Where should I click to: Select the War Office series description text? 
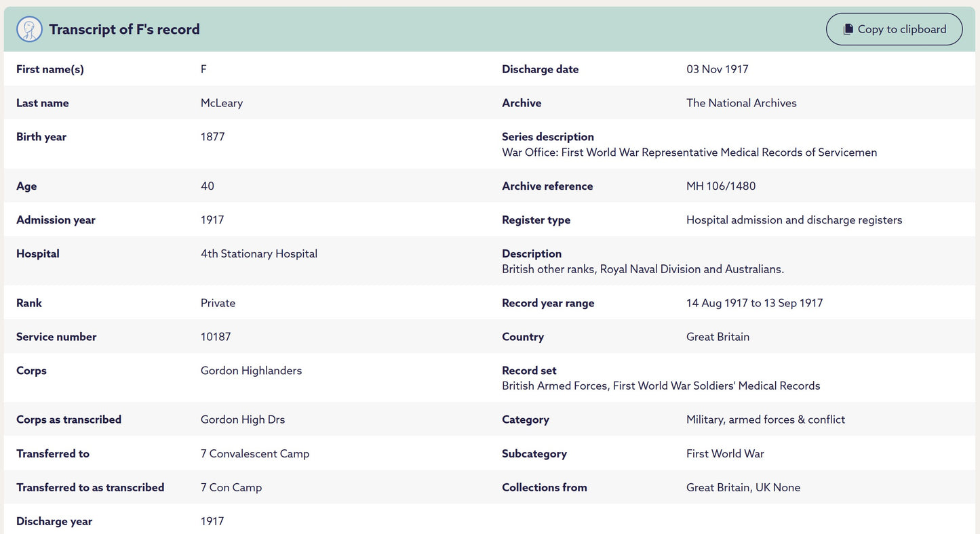(x=690, y=152)
